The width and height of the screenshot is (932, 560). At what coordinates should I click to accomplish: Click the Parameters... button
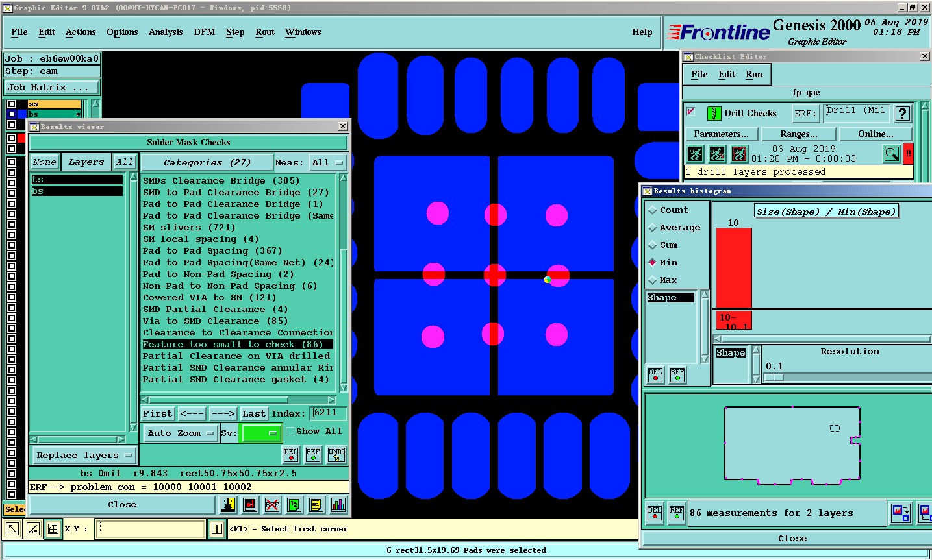[x=722, y=134]
